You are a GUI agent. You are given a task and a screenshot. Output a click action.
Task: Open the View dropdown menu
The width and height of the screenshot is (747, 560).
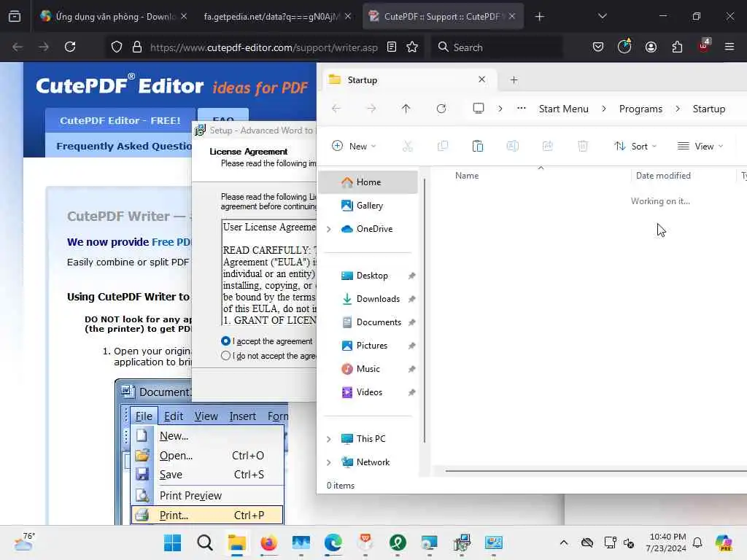pos(700,146)
